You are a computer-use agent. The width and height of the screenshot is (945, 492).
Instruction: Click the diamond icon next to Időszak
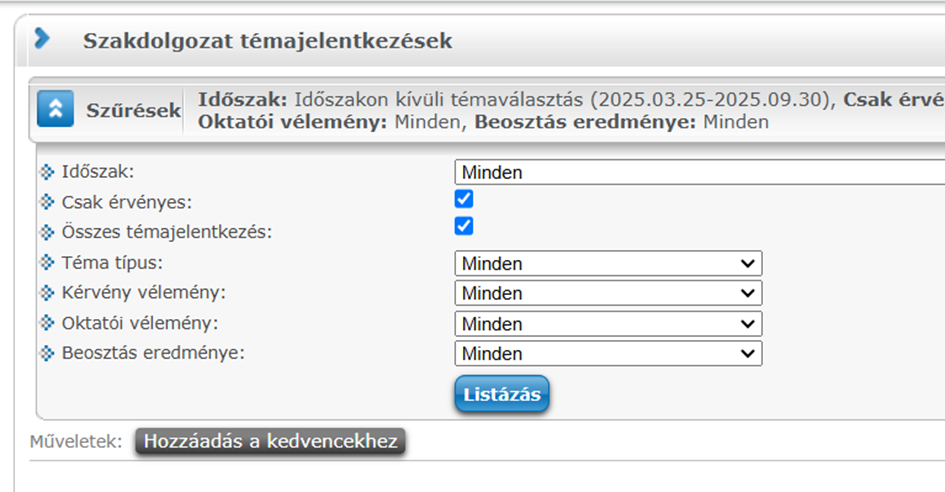[x=47, y=173]
